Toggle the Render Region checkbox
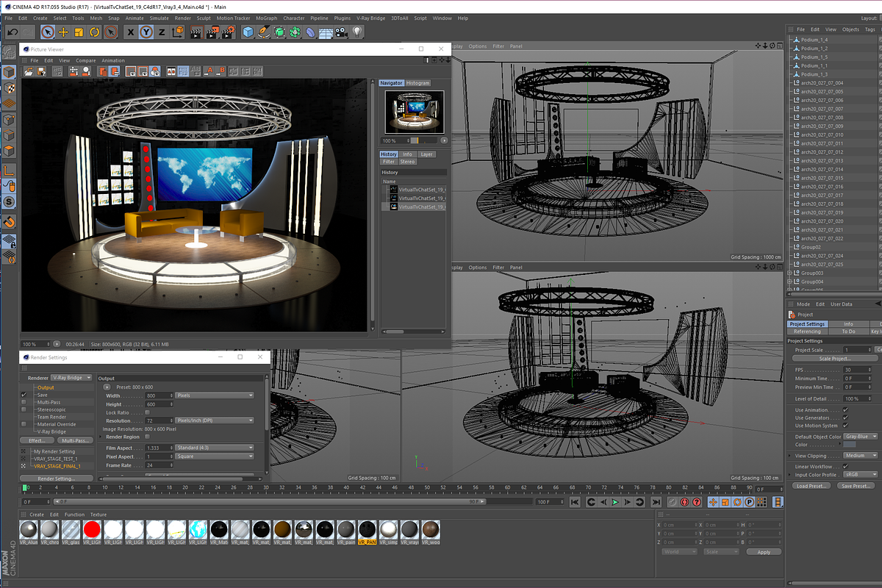The width and height of the screenshot is (882, 588). (x=147, y=437)
